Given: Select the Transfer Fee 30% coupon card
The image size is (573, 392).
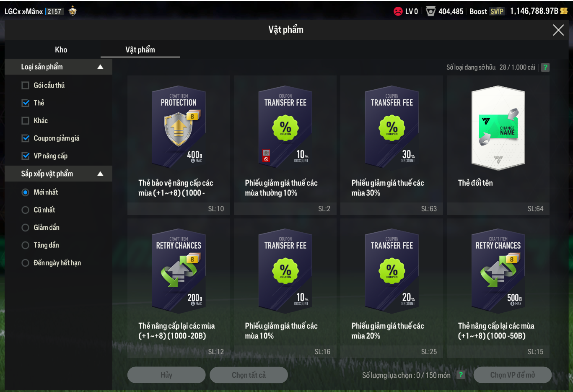Looking at the screenshot, I should click(392, 145).
